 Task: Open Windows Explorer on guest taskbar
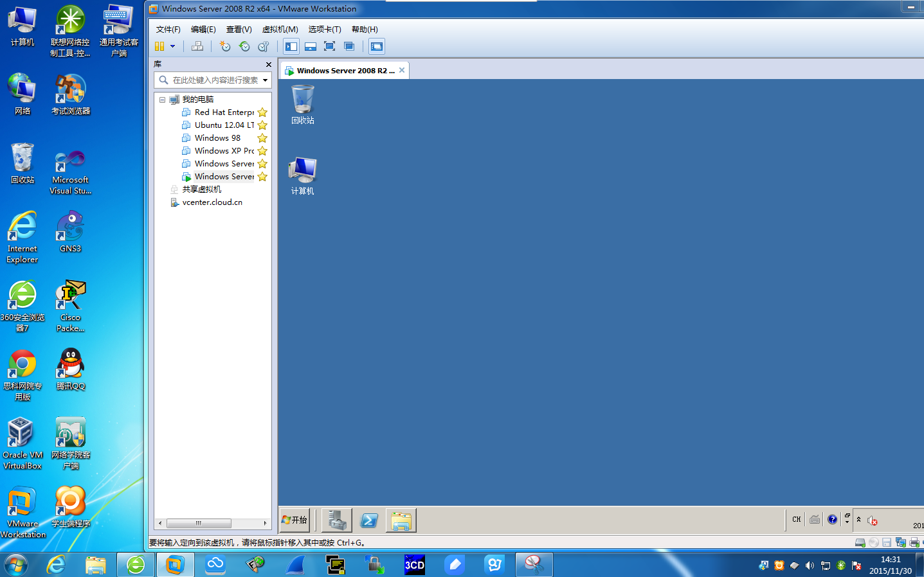pos(401,520)
